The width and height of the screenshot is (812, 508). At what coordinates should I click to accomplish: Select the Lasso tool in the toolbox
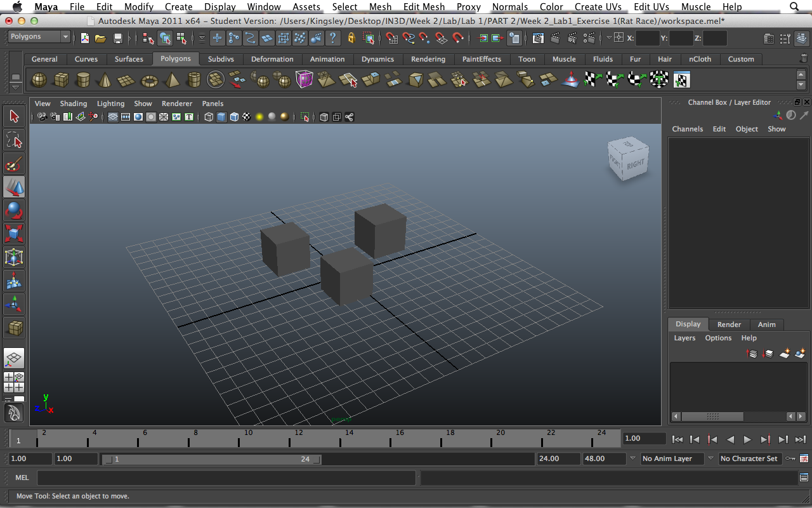(x=14, y=140)
